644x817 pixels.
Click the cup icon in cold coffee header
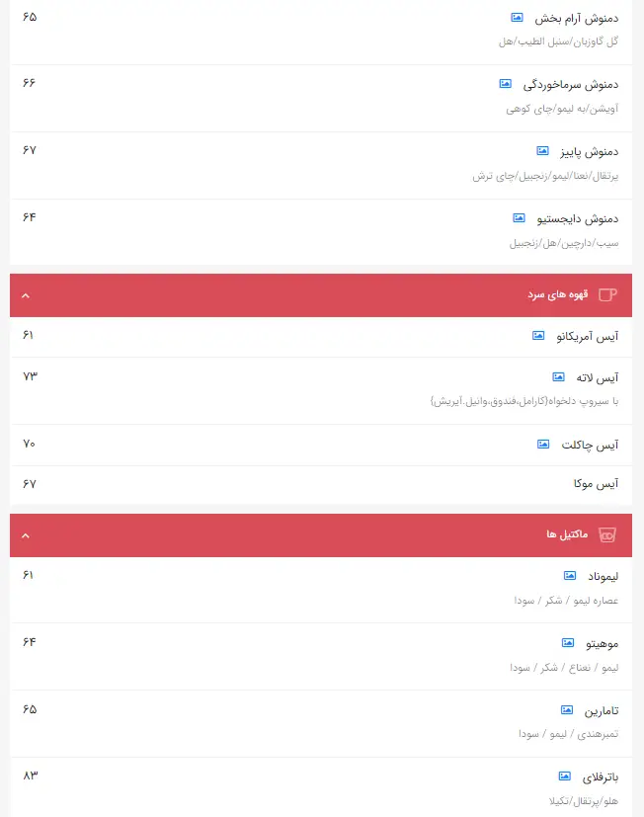click(x=607, y=294)
